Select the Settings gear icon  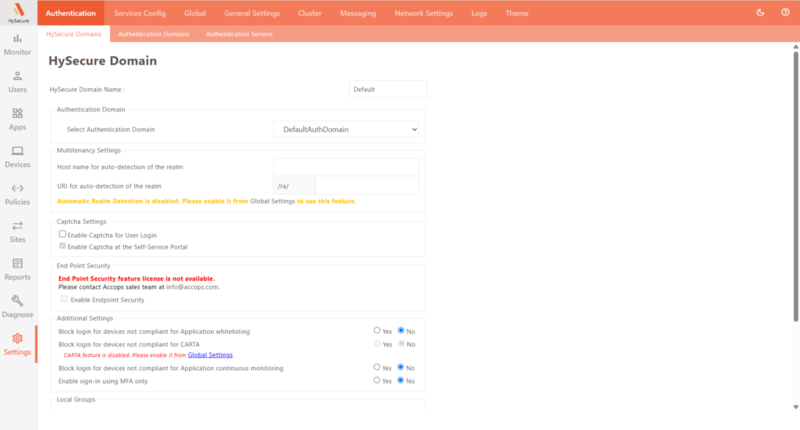pos(17,338)
